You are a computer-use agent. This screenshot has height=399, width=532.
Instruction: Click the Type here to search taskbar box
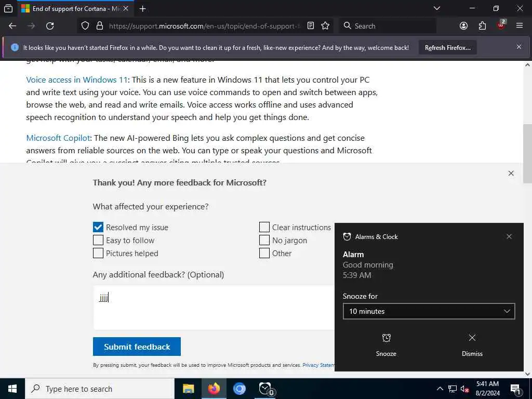point(100,389)
